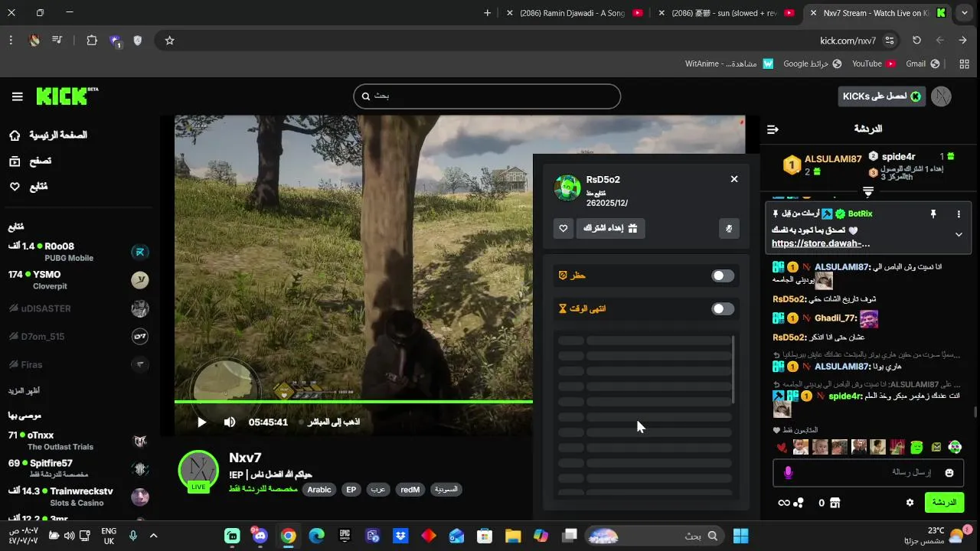This screenshot has height=551, width=980.
Task: Send message with green chat button
Action: coord(944,503)
